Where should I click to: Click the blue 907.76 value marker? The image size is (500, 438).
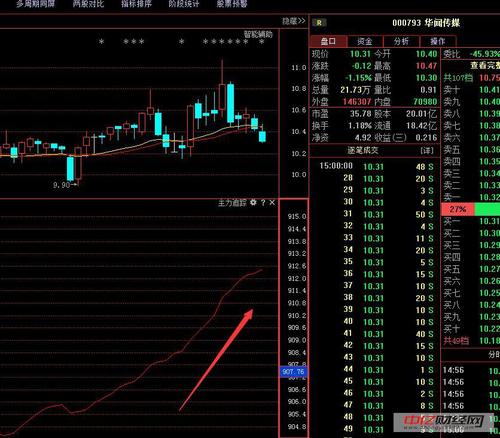[x=293, y=372]
